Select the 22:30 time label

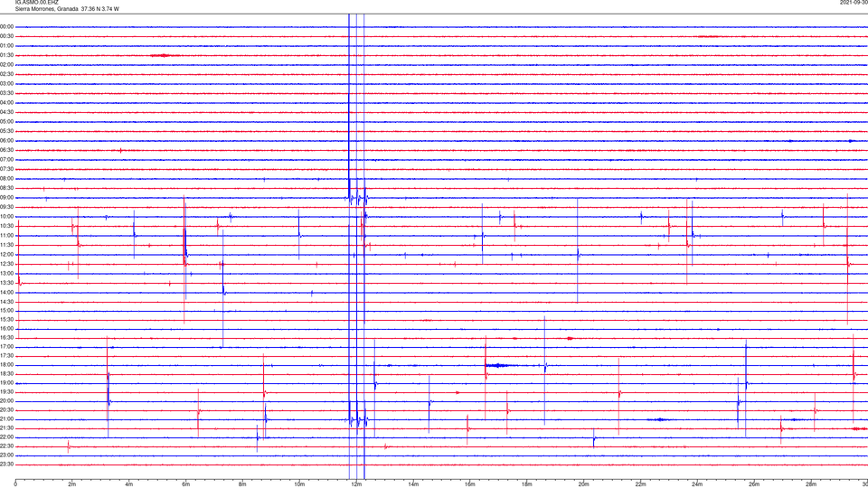pos(6,446)
